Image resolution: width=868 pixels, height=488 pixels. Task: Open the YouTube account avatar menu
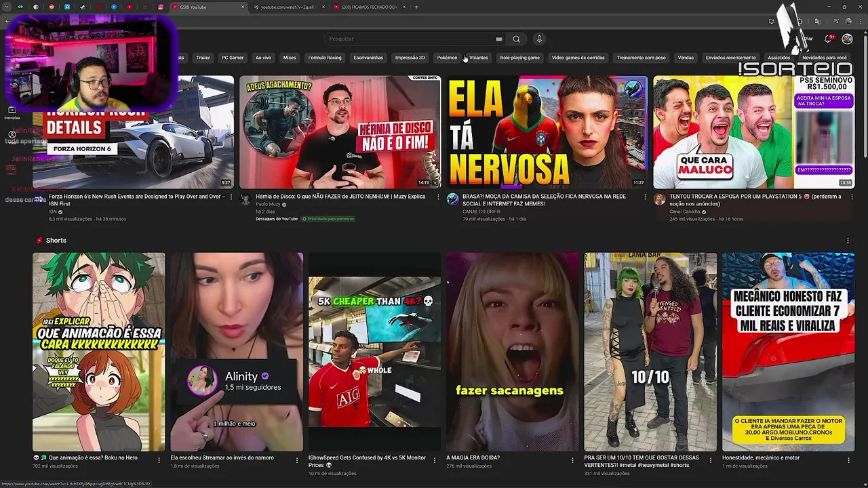pyautogui.click(x=847, y=39)
